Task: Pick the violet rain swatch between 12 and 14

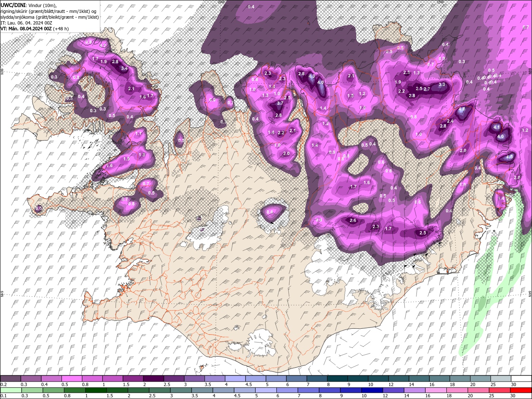Action: pos(394,390)
